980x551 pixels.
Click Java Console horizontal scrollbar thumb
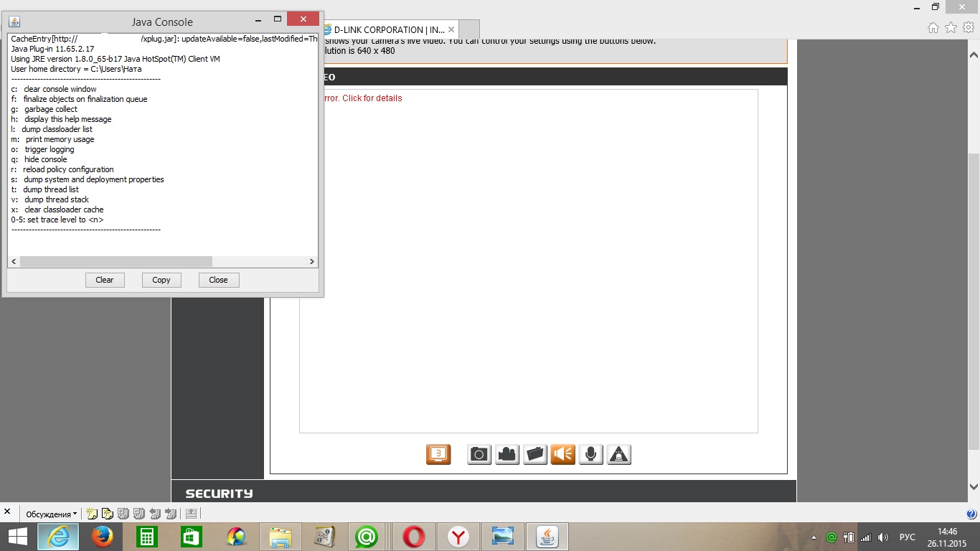pos(115,262)
